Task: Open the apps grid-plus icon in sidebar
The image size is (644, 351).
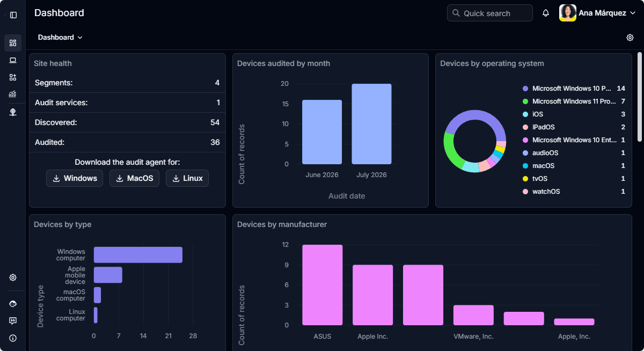Action: click(x=13, y=77)
